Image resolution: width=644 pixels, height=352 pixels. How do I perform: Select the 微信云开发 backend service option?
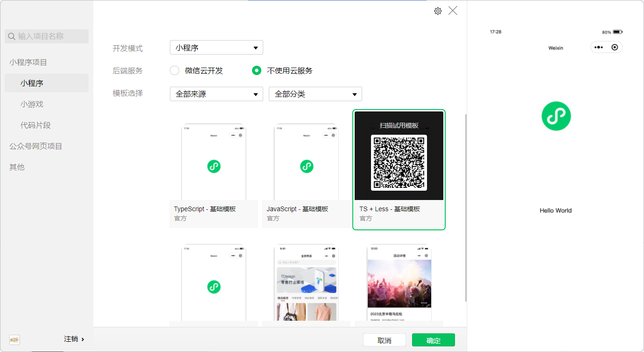click(174, 70)
